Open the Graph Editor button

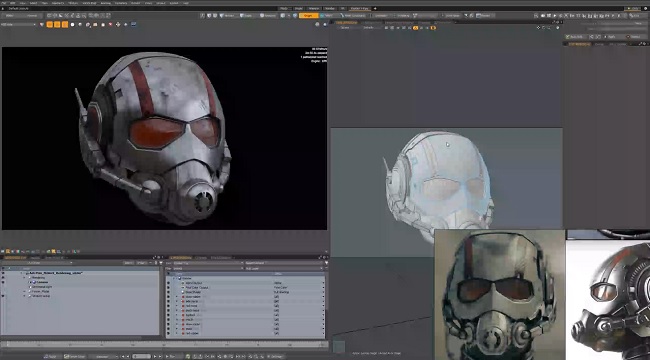(x=75, y=356)
